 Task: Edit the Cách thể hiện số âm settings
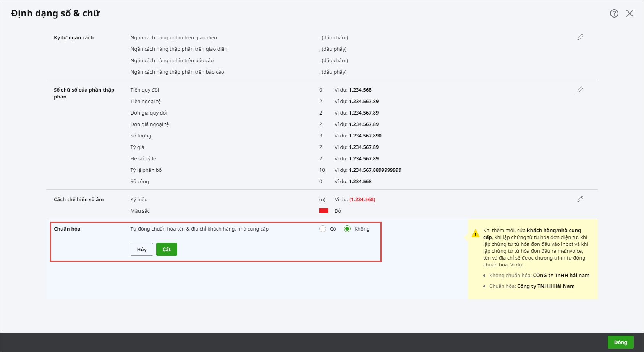pyautogui.click(x=580, y=199)
